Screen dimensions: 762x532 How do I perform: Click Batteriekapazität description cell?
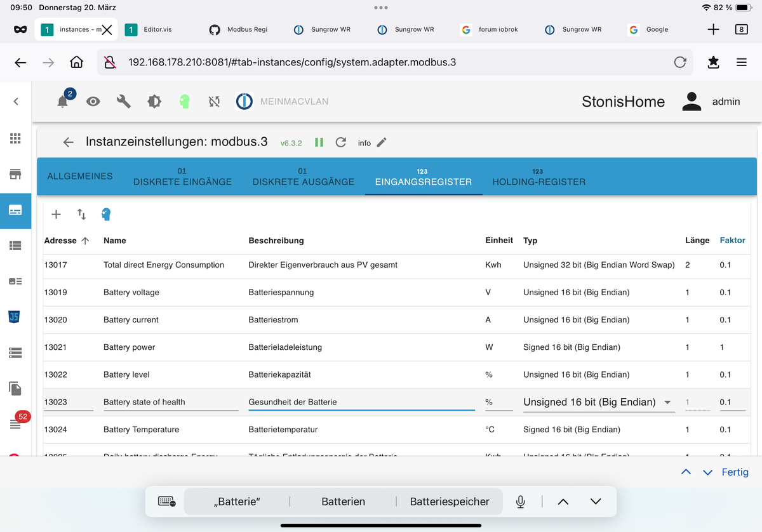coord(279,375)
